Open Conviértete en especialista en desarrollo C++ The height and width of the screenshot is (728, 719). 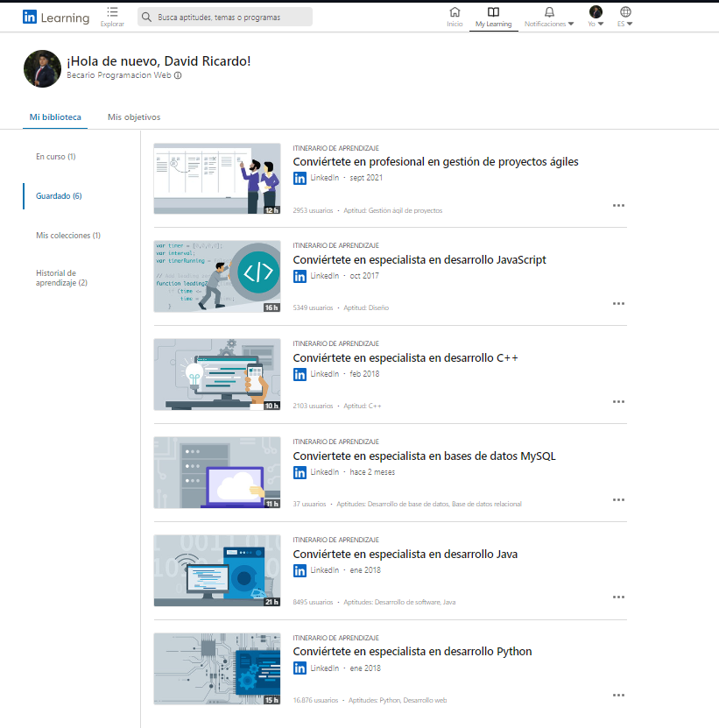405,358
